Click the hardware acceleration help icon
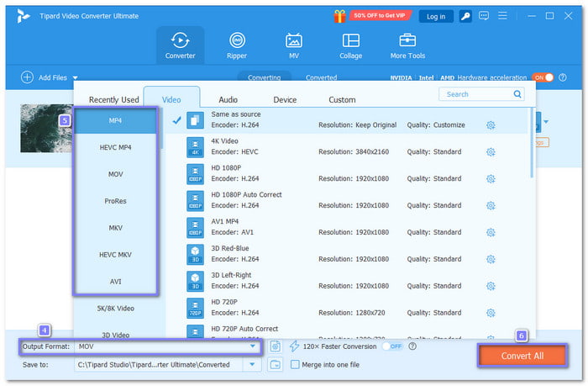 563,77
